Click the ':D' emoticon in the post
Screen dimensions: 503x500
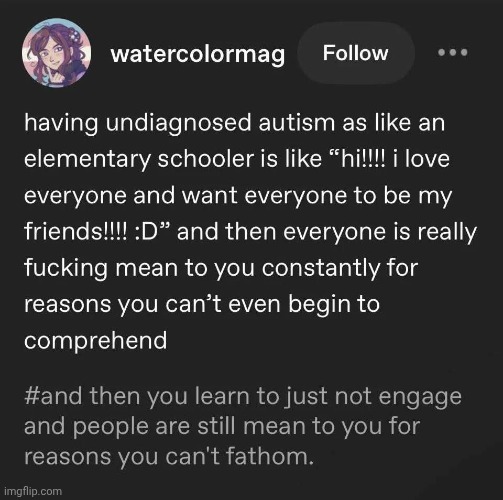(146, 232)
